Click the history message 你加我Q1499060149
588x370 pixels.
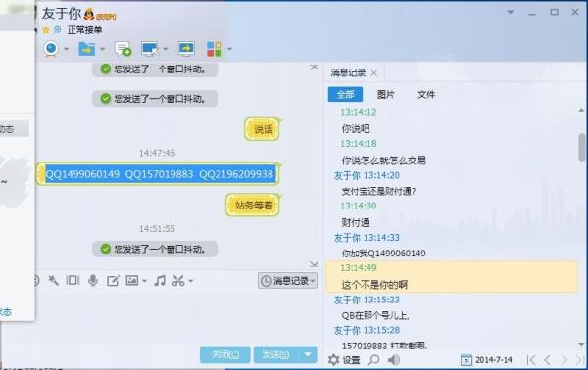pyautogui.click(x=383, y=254)
